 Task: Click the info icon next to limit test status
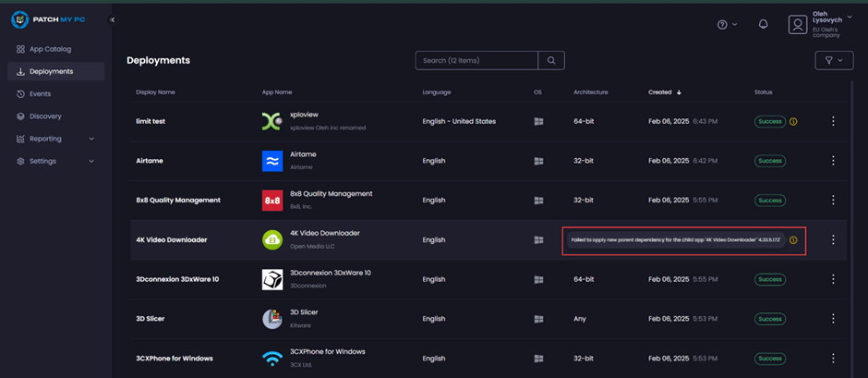(793, 122)
